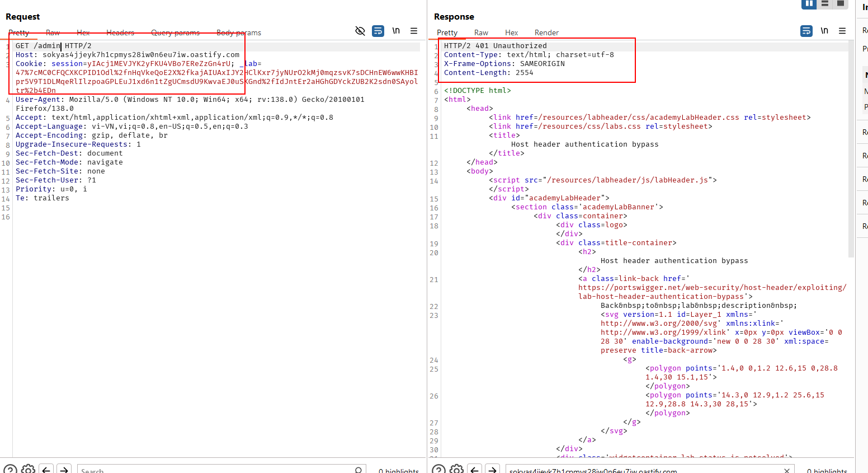Switch Response view to the Hex tab
This screenshot has height=473, width=868.
[x=511, y=32]
